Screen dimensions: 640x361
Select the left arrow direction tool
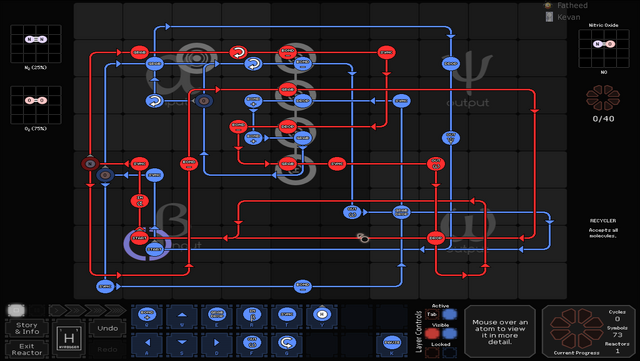pos(147,343)
